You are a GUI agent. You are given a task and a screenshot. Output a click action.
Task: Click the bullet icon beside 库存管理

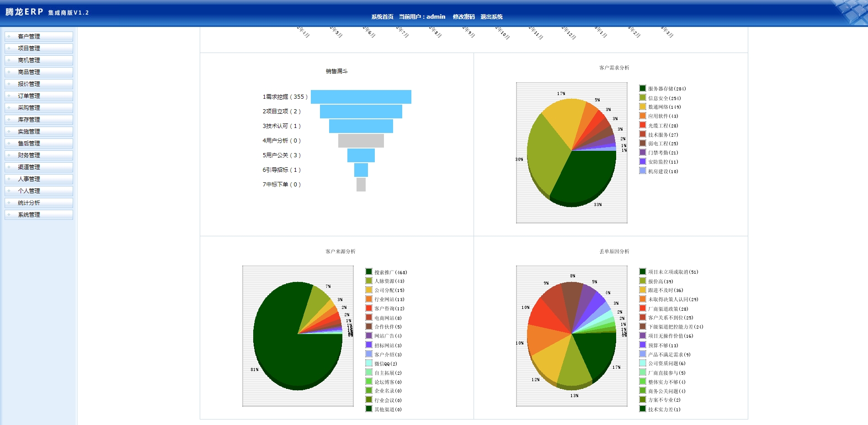pos(9,120)
